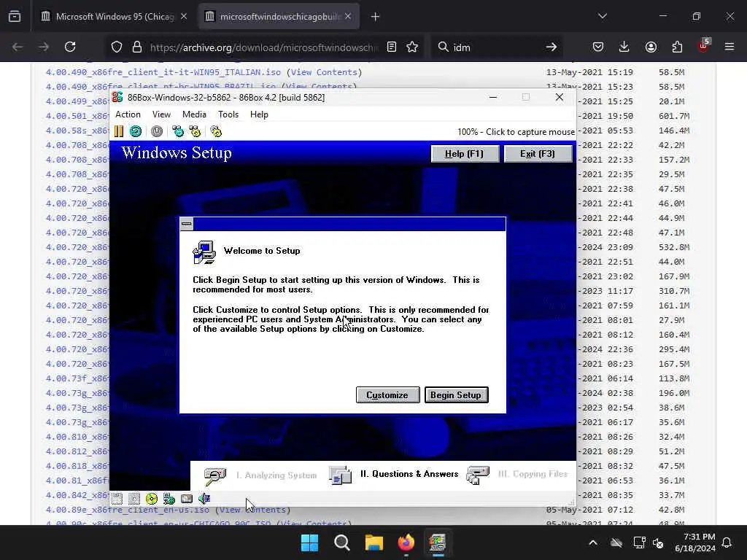Open 86Box settings toolbar icon
This screenshot has height=560, width=747.
click(216, 131)
